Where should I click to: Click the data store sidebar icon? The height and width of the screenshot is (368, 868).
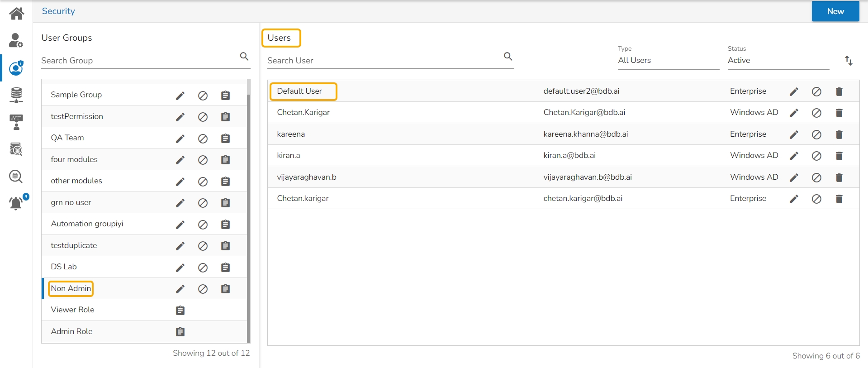click(x=16, y=95)
